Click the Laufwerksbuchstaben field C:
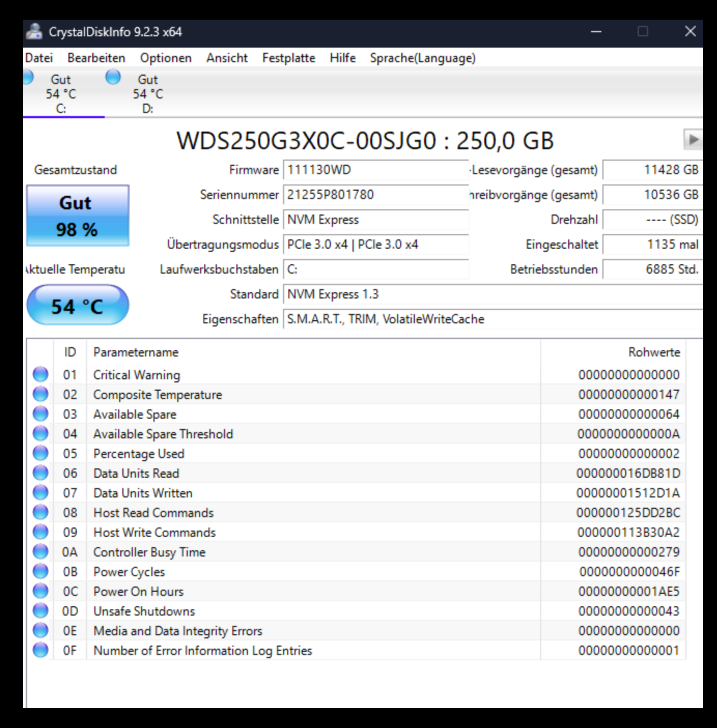This screenshot has height=728, width=717. 376,269
